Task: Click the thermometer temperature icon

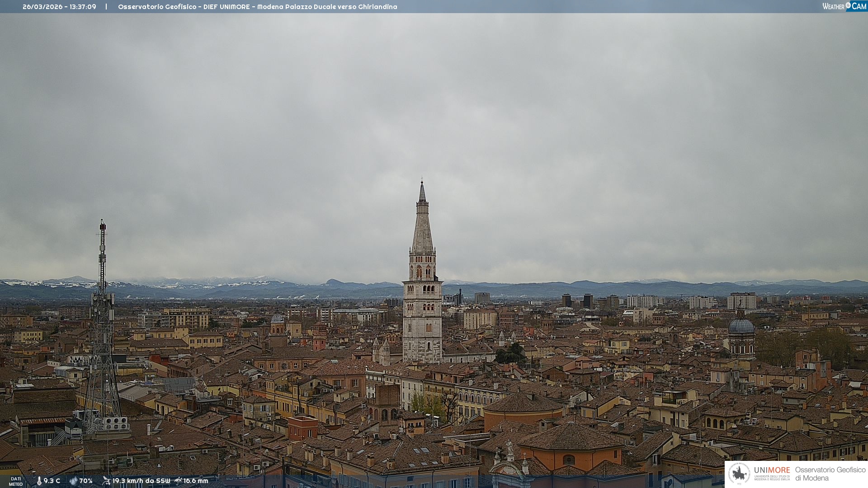Action: 39,481
